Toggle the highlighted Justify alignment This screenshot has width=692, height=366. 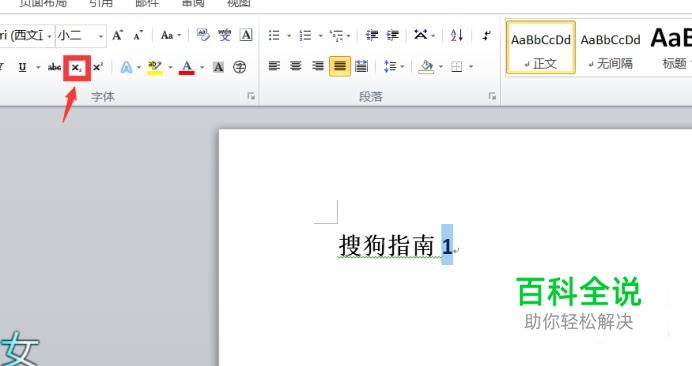click(340, 66)
